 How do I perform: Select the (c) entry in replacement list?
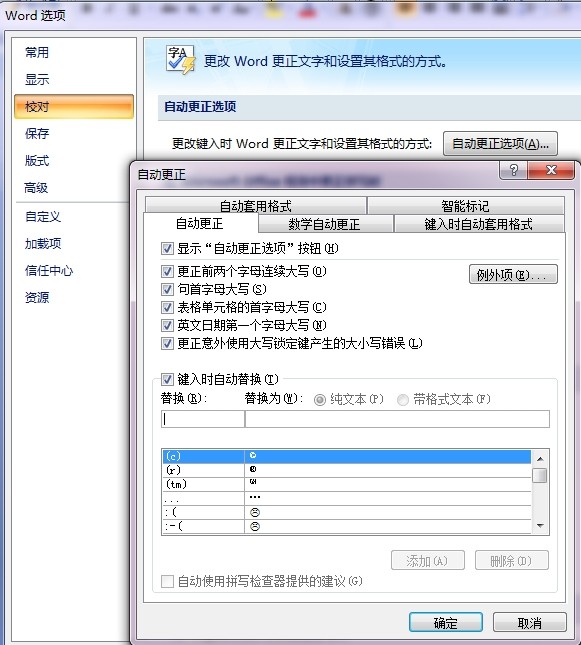pos(346,456)
